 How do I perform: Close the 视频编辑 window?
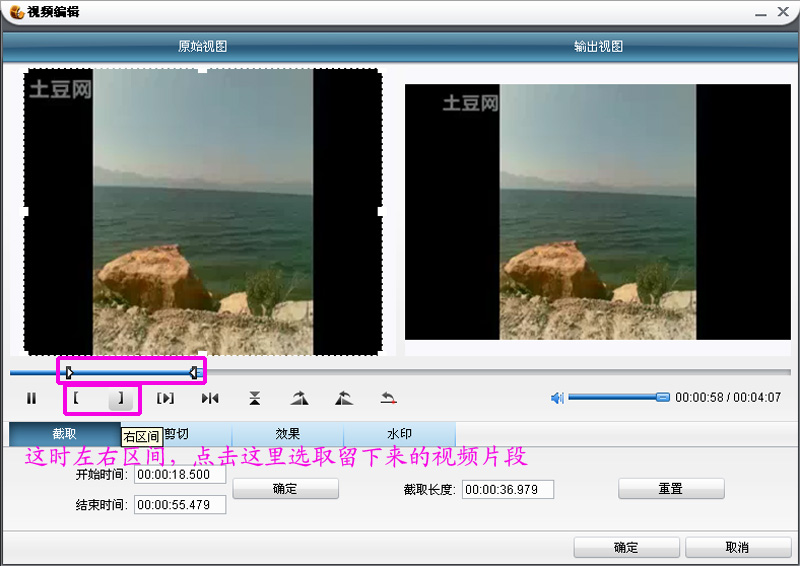783,12
